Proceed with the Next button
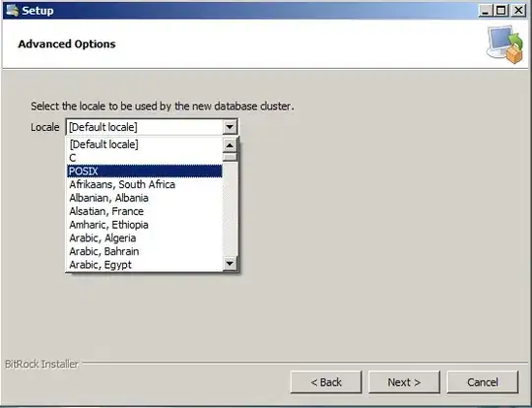The width and height of the screenshot is (532, 408). pyautogui.click(x=404, y=382)
